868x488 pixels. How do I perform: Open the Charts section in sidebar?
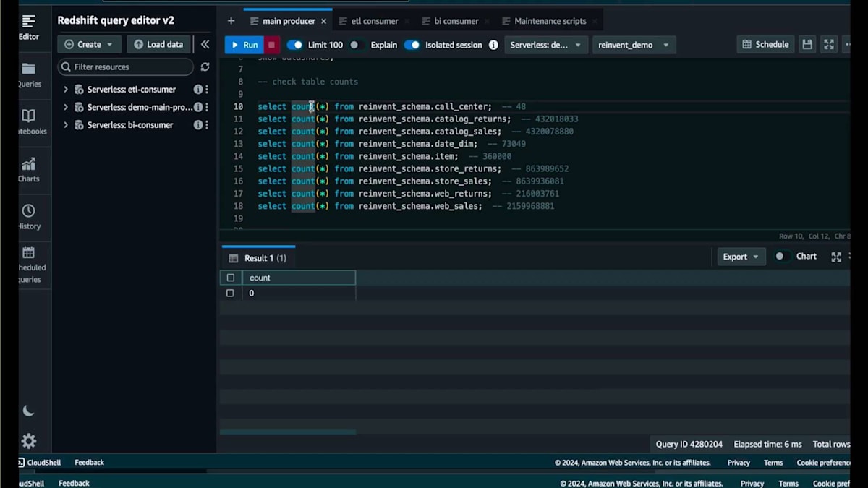29,170
